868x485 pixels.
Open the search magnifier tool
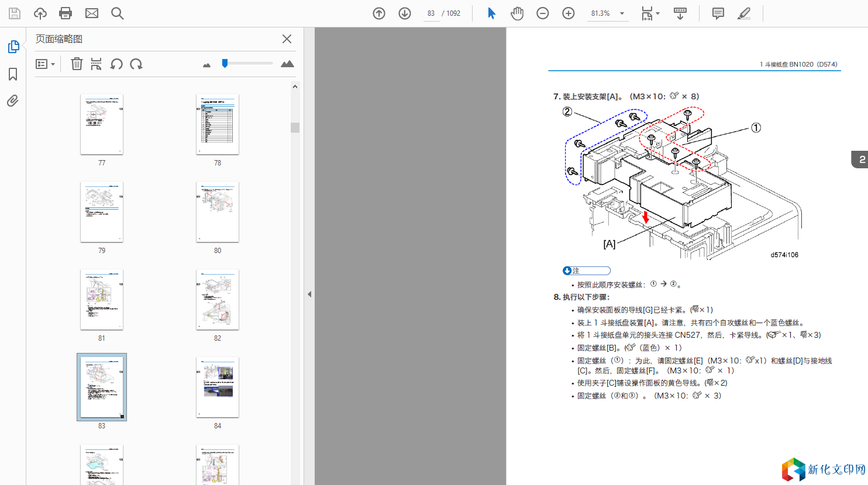pyautogui.click(x=117, y=13)
